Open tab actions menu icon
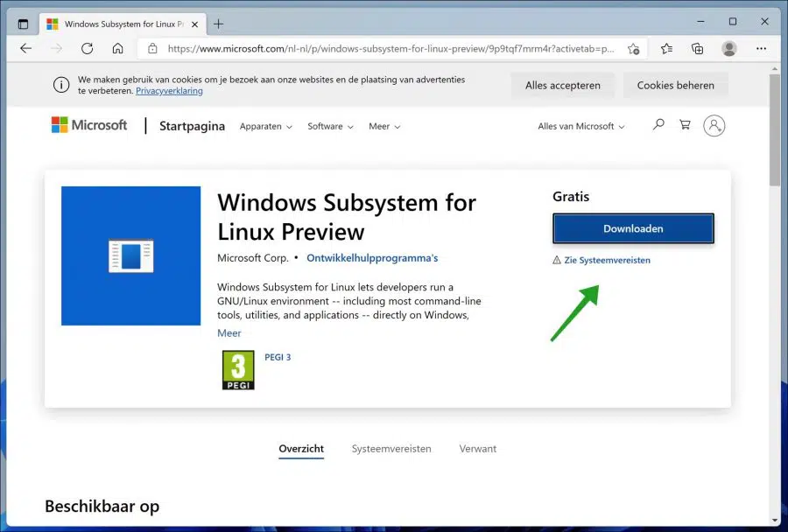Screen dimensions: 788x532 [23, 24]
